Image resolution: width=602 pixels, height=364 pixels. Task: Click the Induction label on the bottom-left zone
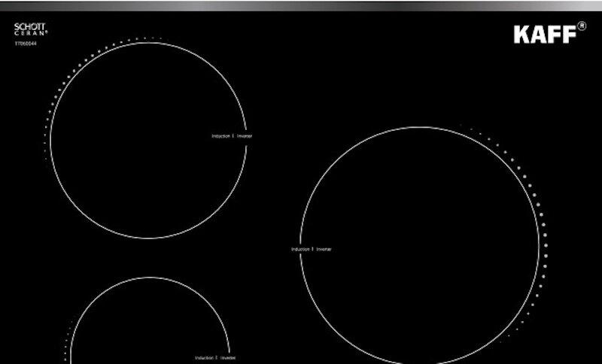coord(204,358)
